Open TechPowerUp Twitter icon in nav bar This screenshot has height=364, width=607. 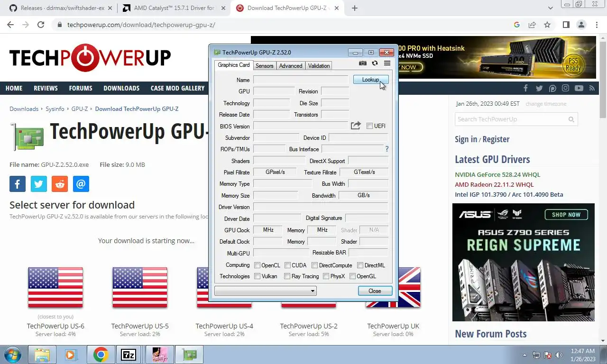[539, 88]
